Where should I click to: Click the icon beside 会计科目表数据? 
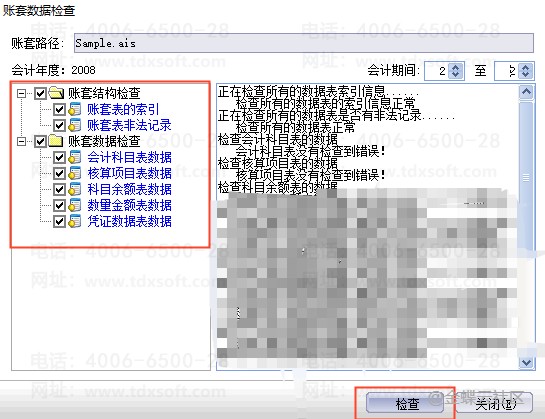(75, 157)
